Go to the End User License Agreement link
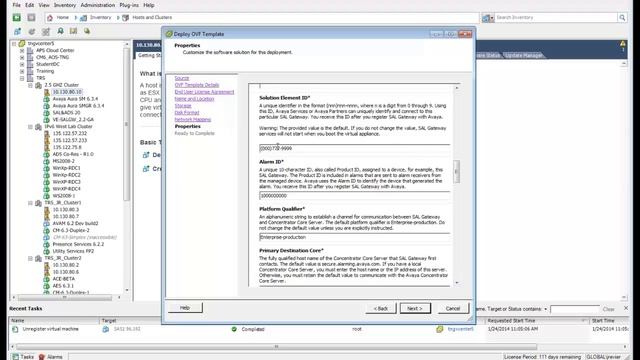 pyautogui.click(x=204, y=92)
